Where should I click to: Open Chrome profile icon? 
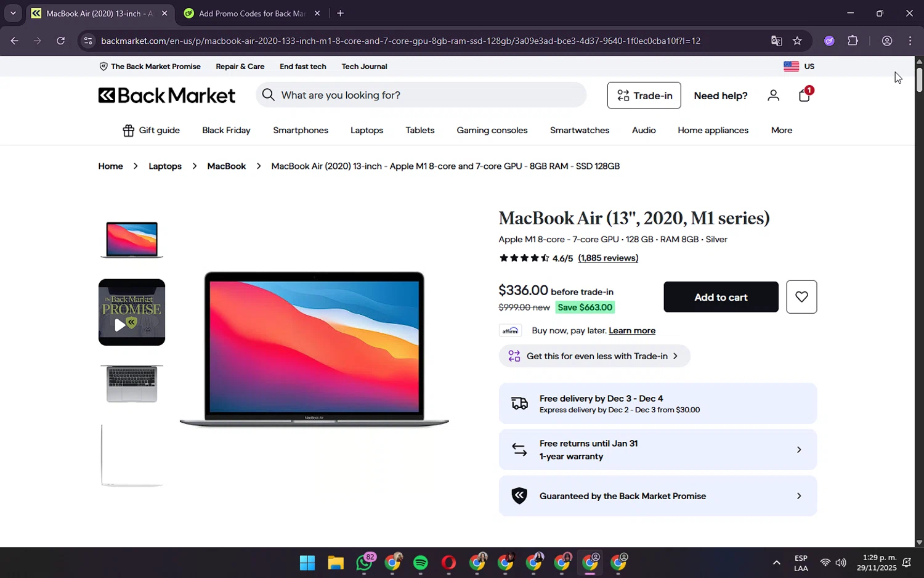887,41
